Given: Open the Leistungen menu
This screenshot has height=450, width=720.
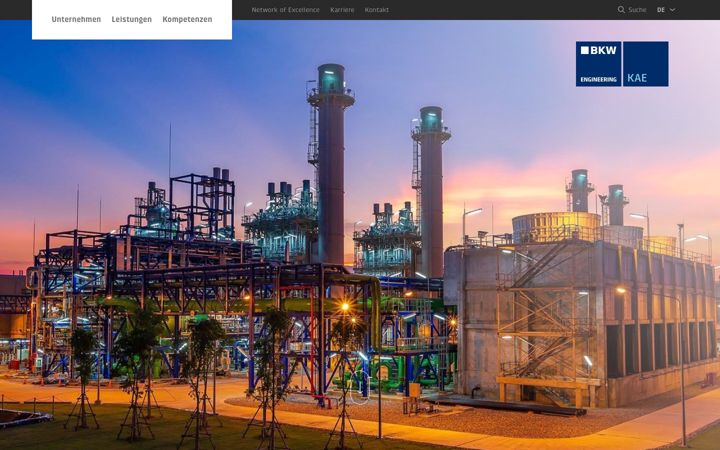Looking at the screenshot, I should tap(131, 19).
